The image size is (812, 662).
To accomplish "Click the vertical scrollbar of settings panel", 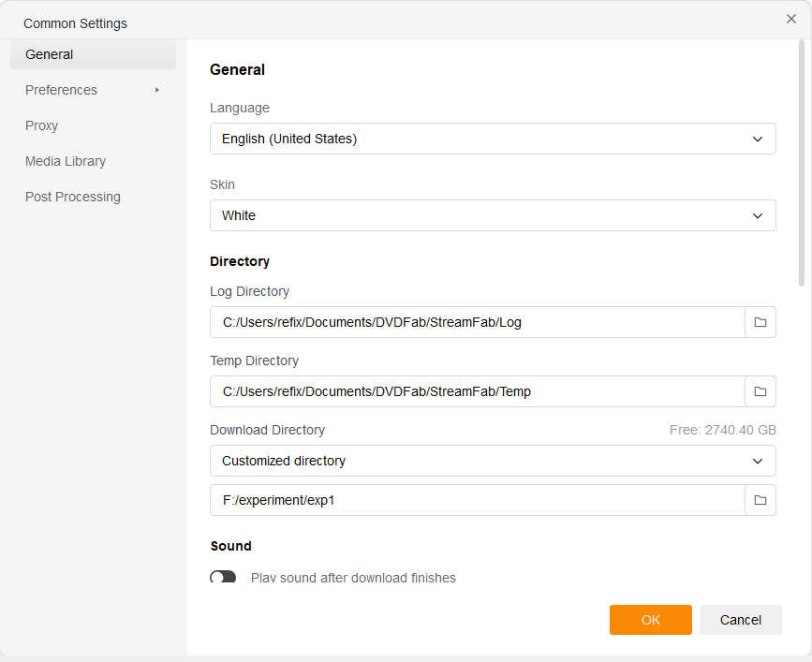I will click(x=801, y=162).
